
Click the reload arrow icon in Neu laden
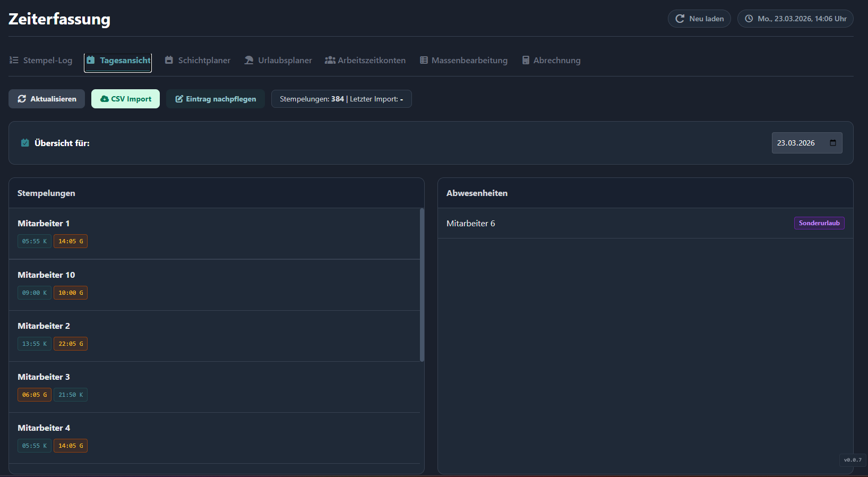click(x=680, y=19)
